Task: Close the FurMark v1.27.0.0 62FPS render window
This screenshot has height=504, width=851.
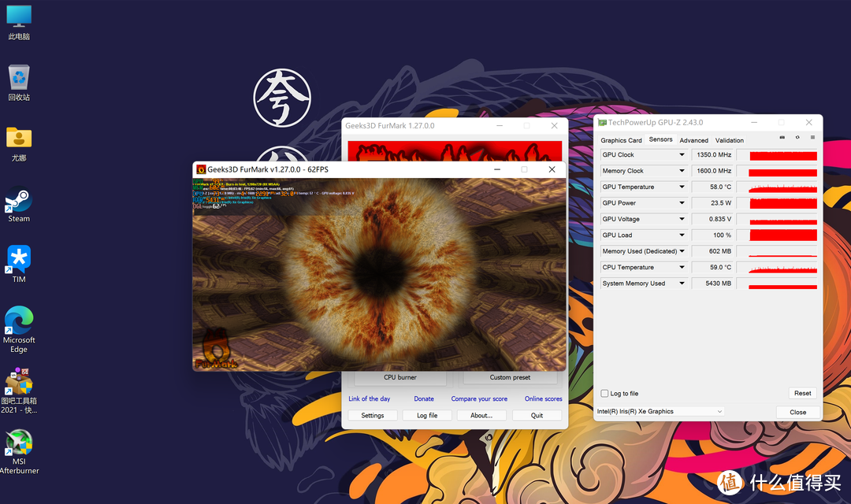Action: pyautogui.click(x=552, y=169)
